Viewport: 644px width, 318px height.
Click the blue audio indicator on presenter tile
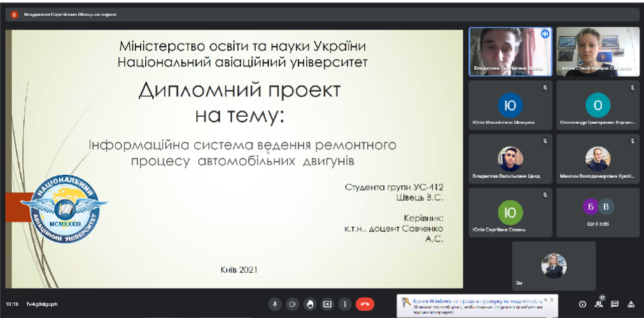pos(545,34)
